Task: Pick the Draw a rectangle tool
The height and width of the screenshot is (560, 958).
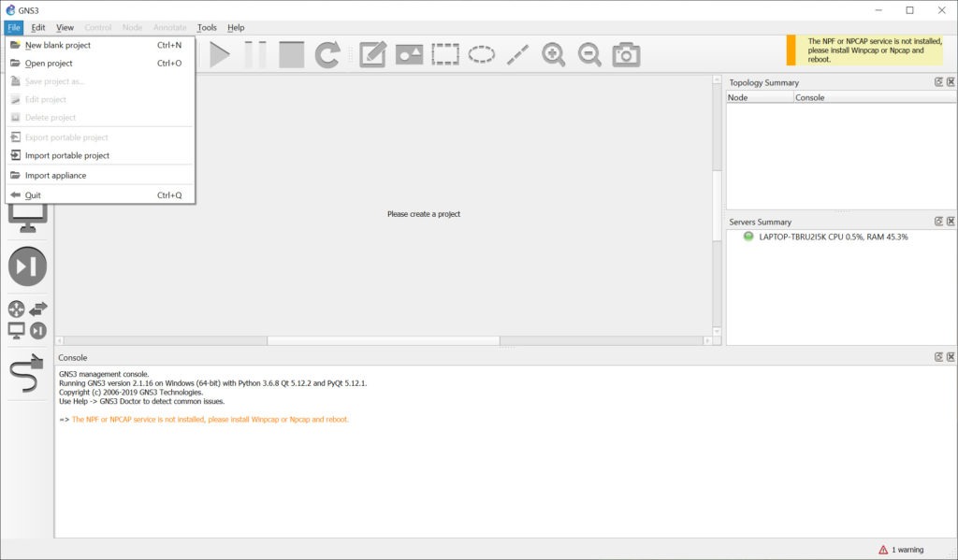Action: pyautogui.click(x=445, y=55)
